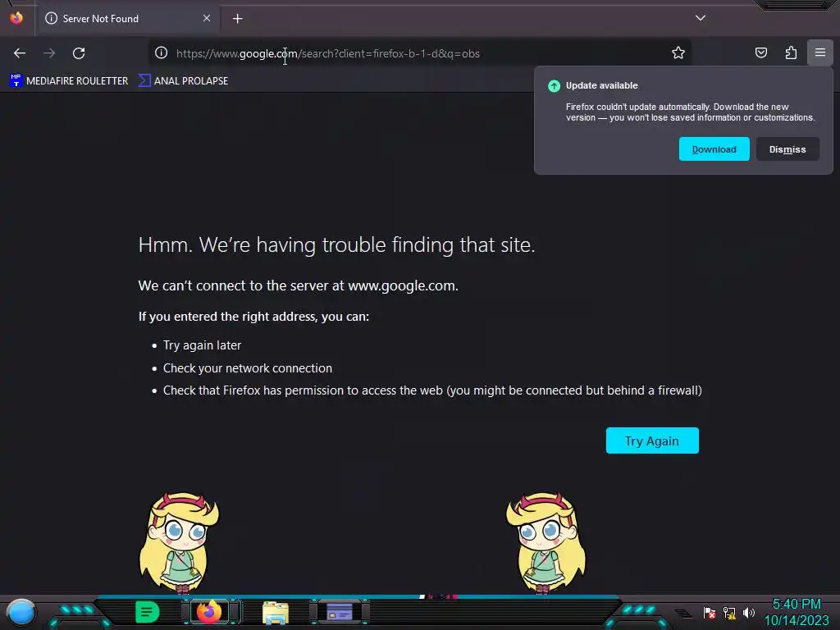The height and width of the screenshot is (630, 840).
Task: Click the 'Check your network connection' item
Action: point(248,368)
